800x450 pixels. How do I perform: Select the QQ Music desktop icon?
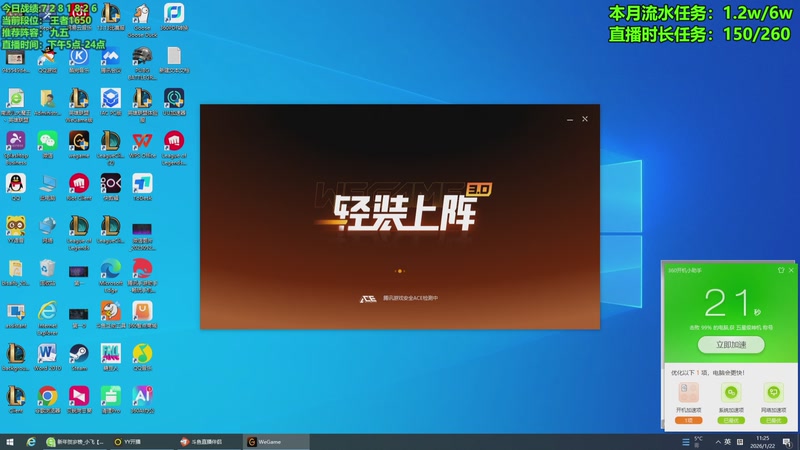tap(142, 357)
